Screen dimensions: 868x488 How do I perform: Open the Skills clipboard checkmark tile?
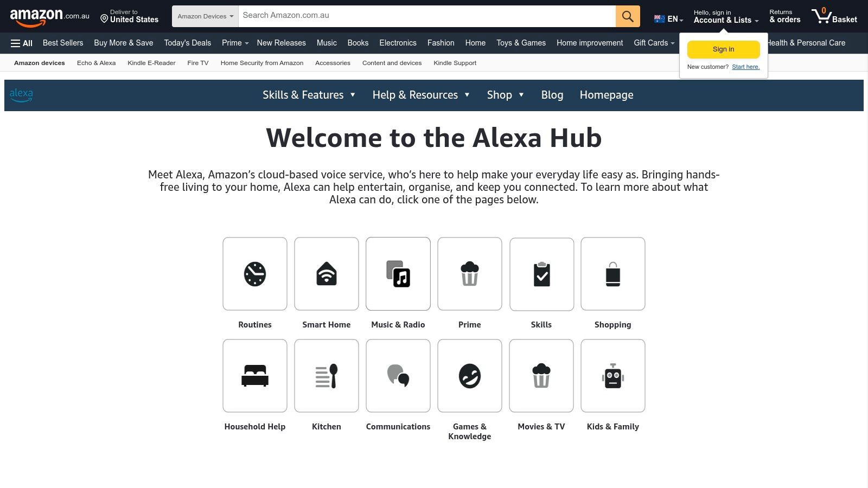pos(541,274)
